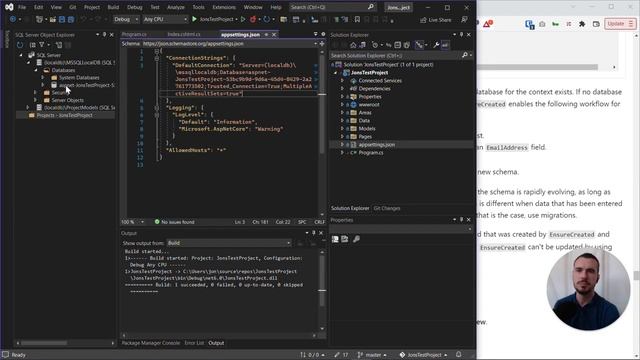The height and width of the screenshot is (360, 640).
Task: Click the Property Pages wrench in Properties panel
Action: pyautogui.click(x=356, y=239)
